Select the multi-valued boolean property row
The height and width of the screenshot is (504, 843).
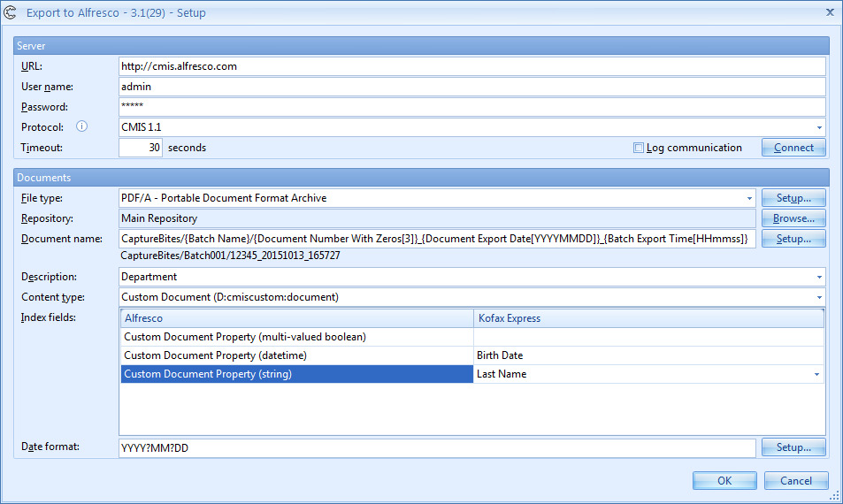[296, 337]
